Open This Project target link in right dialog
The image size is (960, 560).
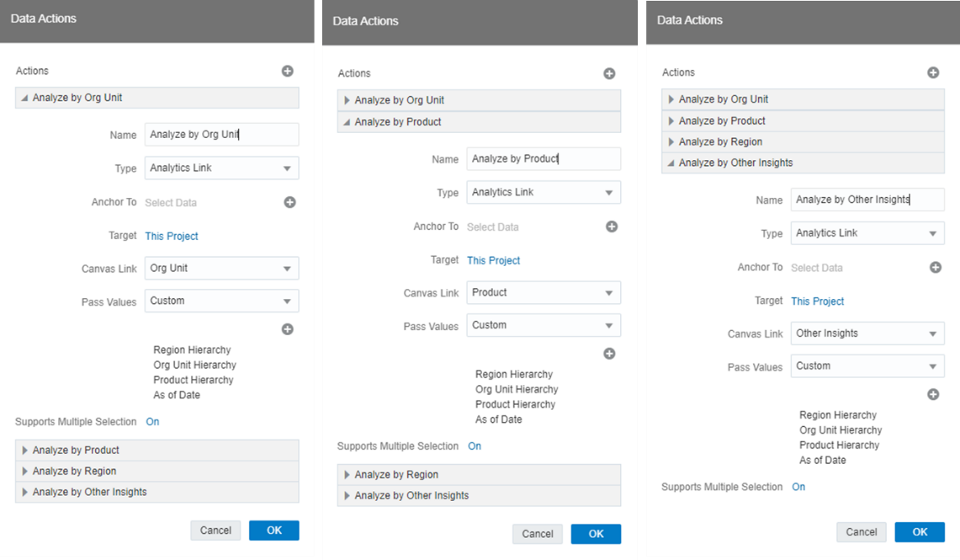pos(817,301)
